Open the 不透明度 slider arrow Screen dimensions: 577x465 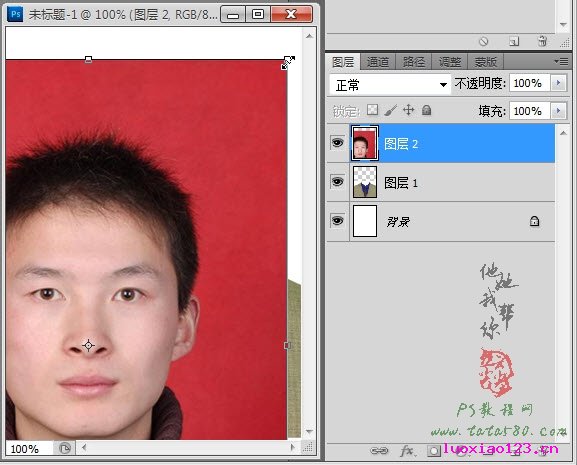coord(558,83)
